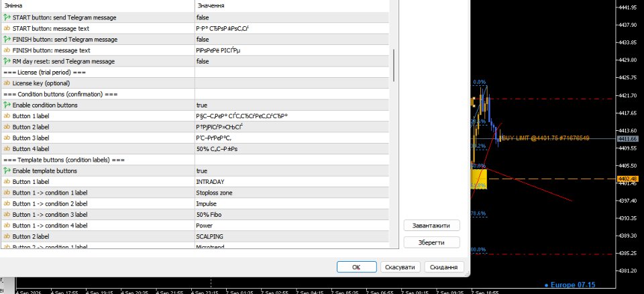Image resolution: width=644 pixels, height=294 pixels.
Task: Click string icon of START button: message text
Action: 7,28
